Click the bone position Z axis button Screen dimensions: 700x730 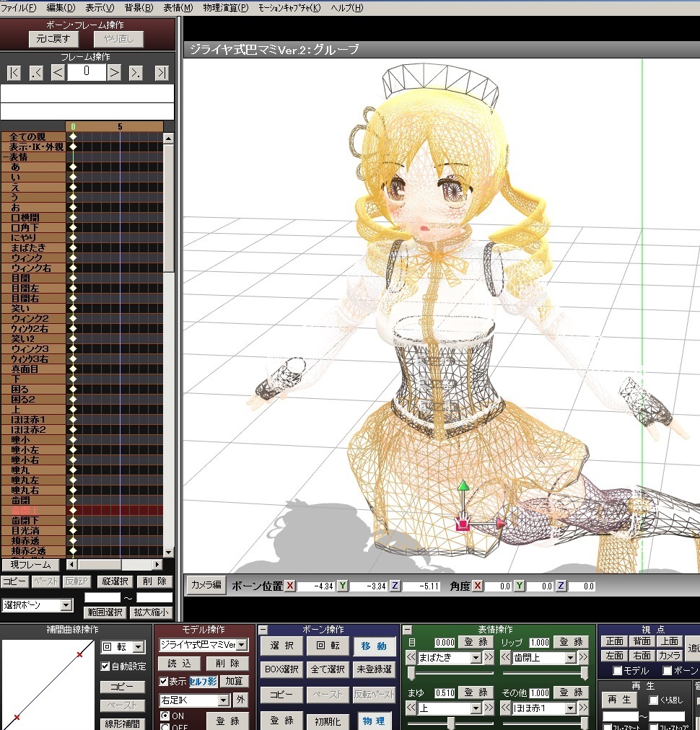(395, 586)
